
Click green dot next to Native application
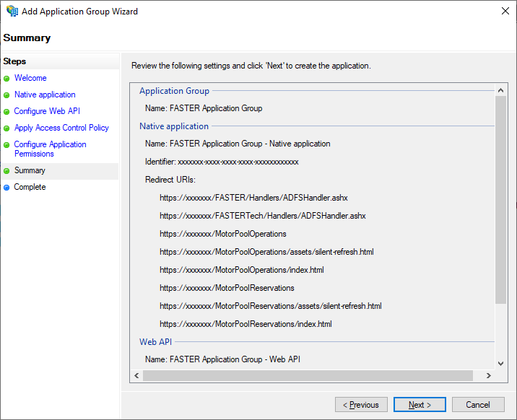click(x=6, y=95)
